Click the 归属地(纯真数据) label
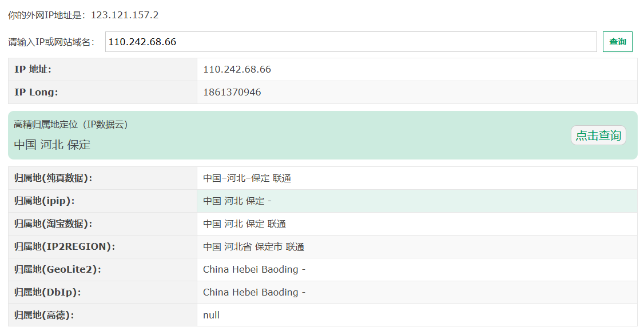The image size is (644, 335). [x=53, y=178]
